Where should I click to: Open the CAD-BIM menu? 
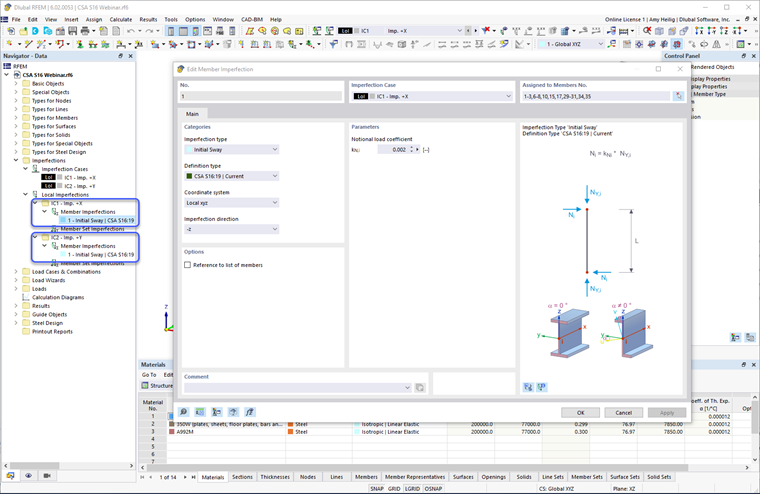(252, 19)
